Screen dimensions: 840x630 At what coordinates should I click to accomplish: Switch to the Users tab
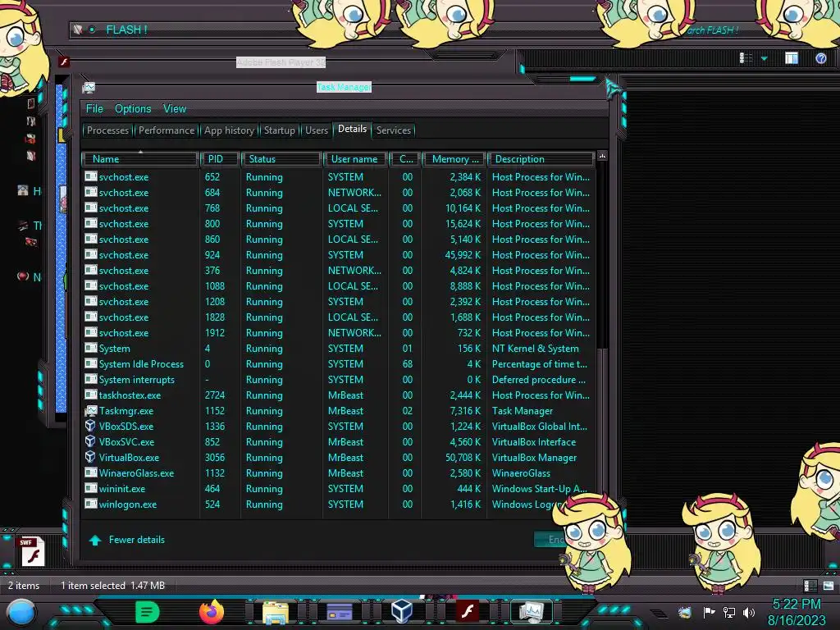pos(316,130)
